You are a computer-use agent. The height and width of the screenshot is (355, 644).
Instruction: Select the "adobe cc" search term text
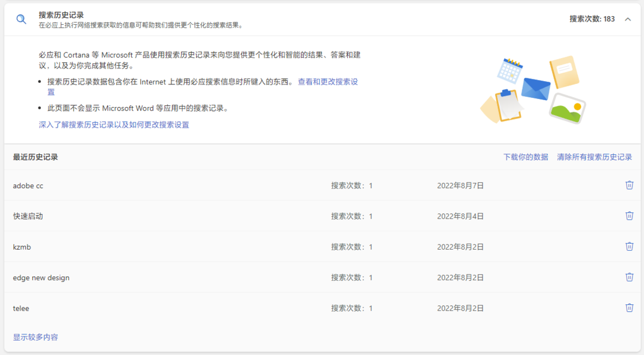pyautogui.click(x=28, y=186)
